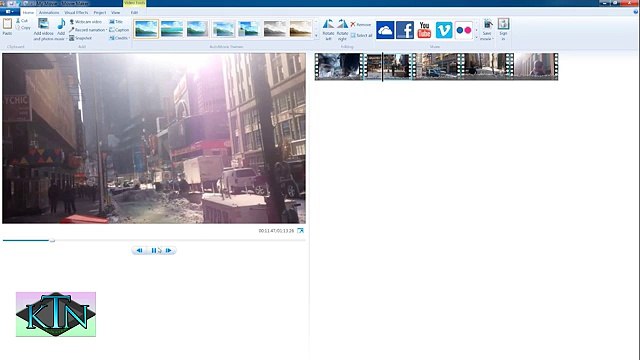Open the Visual Effects tab
640x360 pixels.
76,13
